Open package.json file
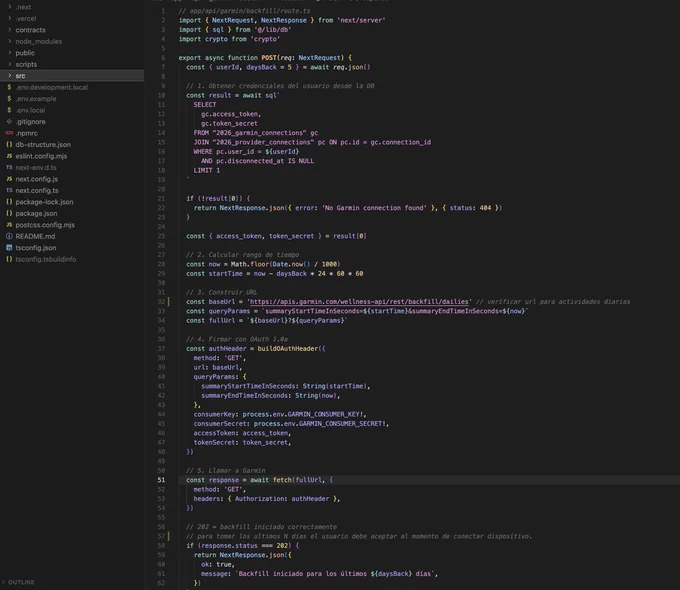This screenshot has width=680, height=590. pos(36,213)
